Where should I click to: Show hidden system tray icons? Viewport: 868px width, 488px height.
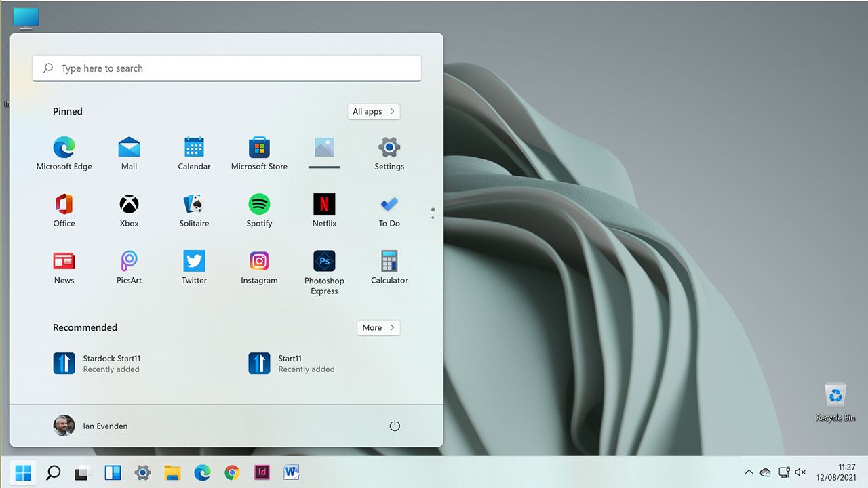tap(749, 472)
